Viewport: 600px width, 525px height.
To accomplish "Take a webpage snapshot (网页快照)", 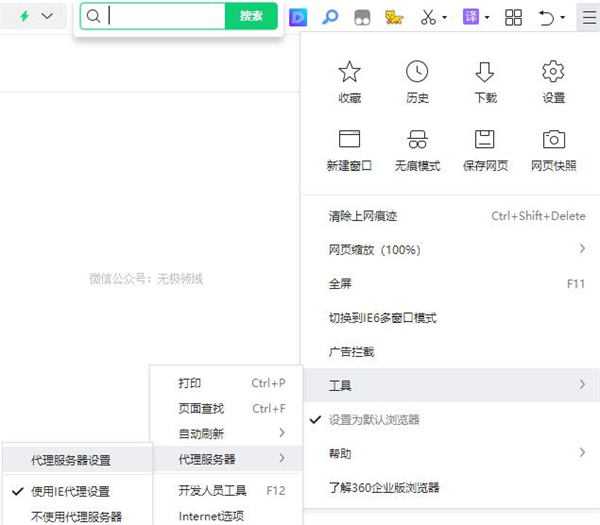I will point(553,140).
